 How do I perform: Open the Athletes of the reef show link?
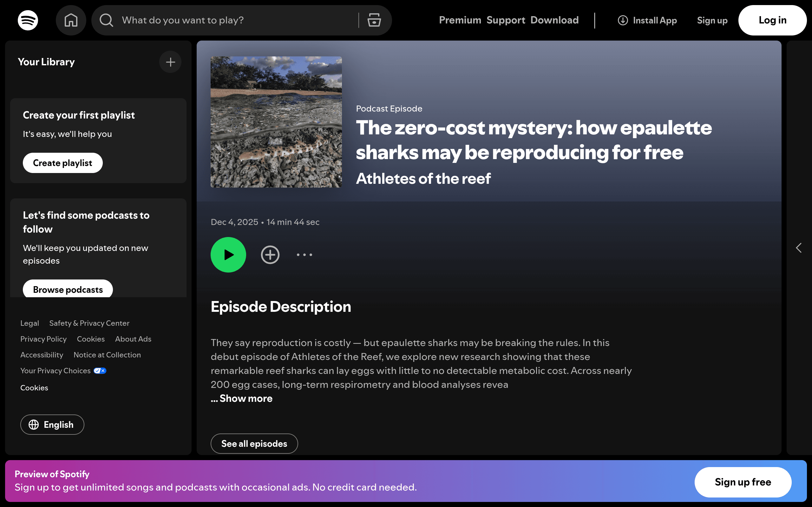[423, 178]
